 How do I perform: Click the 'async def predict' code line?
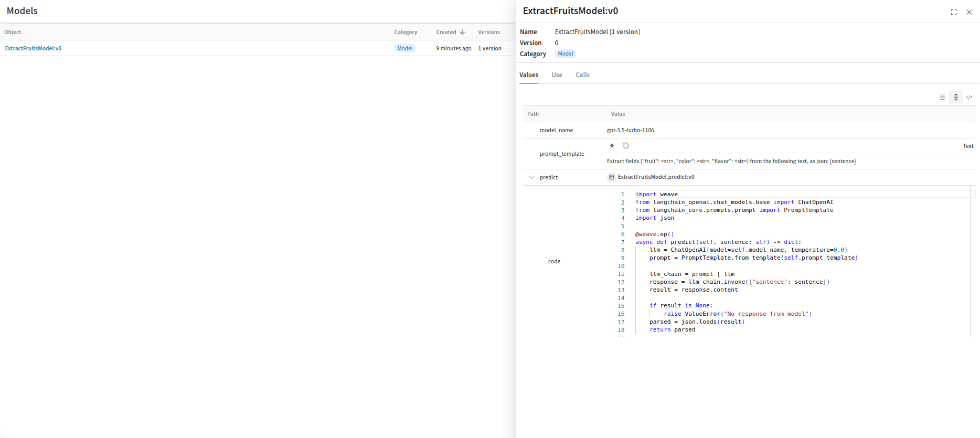(718, 242)
